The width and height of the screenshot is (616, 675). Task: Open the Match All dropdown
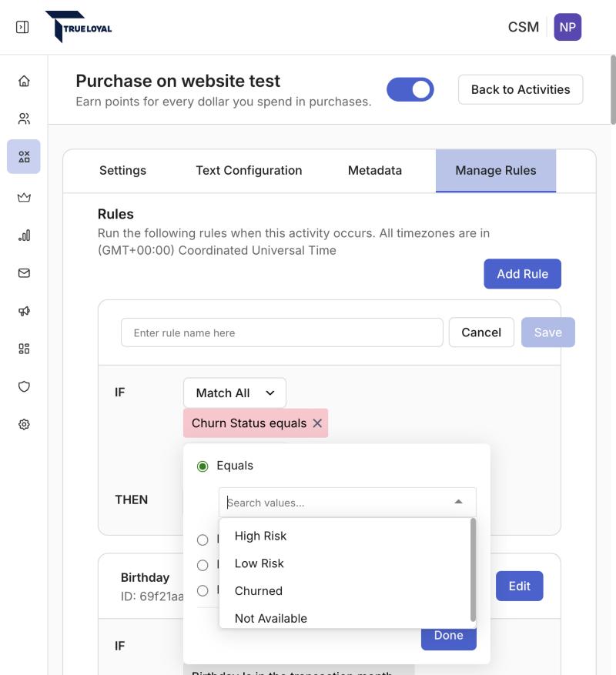(235, 393)
